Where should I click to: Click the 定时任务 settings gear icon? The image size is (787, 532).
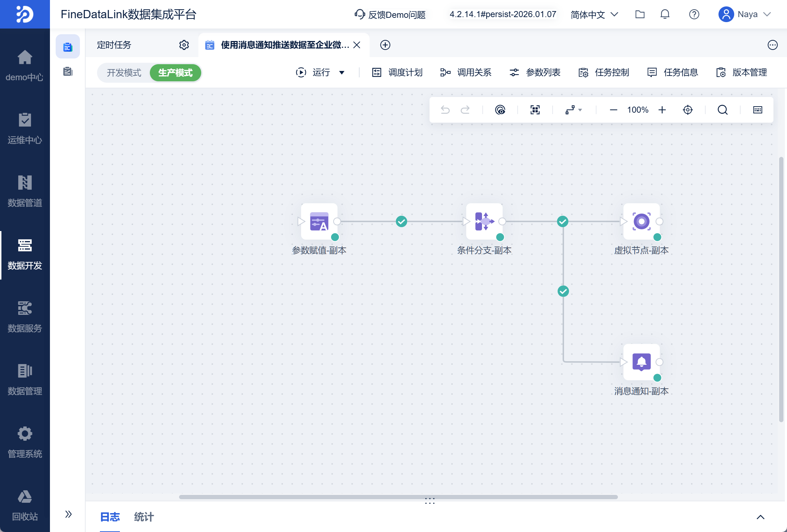tap(184, 45)
